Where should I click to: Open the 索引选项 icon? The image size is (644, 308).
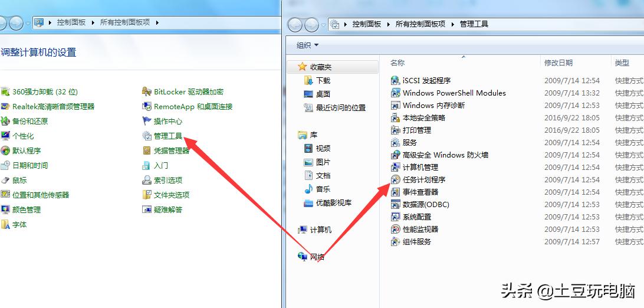pos(147,181)
